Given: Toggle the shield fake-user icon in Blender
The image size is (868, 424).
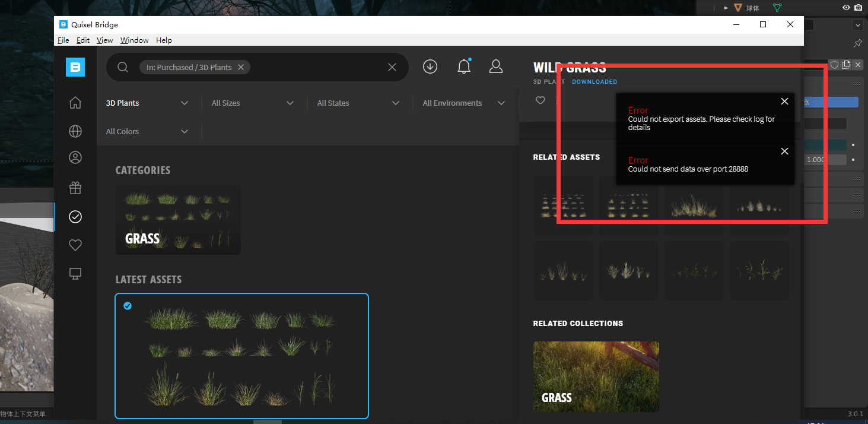Looking at the screenshot, I should pyautogui.click(x=834, y=65).
